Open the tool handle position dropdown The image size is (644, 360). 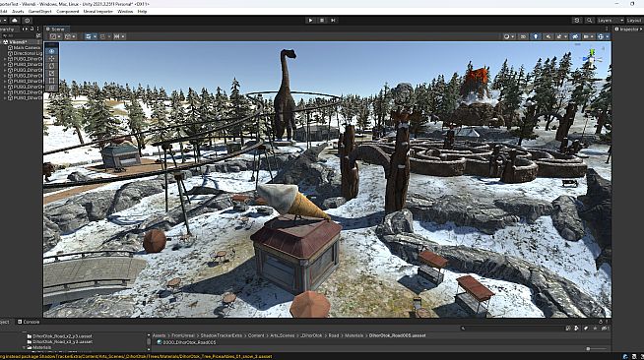[55, 36]
